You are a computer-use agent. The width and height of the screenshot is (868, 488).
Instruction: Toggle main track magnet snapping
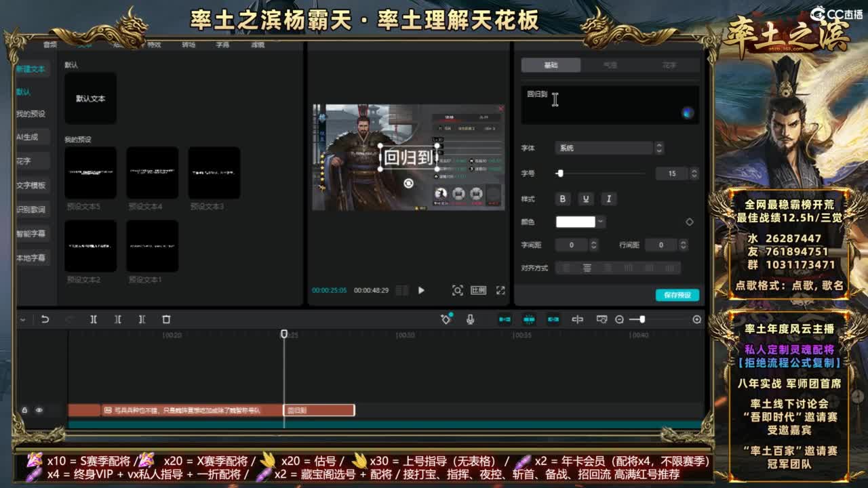click(x=505, y=319)
